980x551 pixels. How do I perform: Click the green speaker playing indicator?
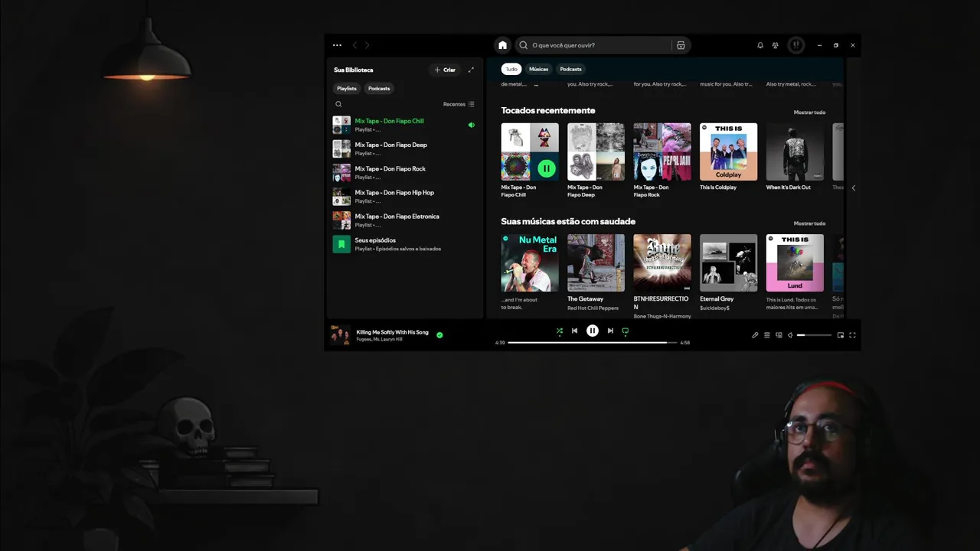471,125
